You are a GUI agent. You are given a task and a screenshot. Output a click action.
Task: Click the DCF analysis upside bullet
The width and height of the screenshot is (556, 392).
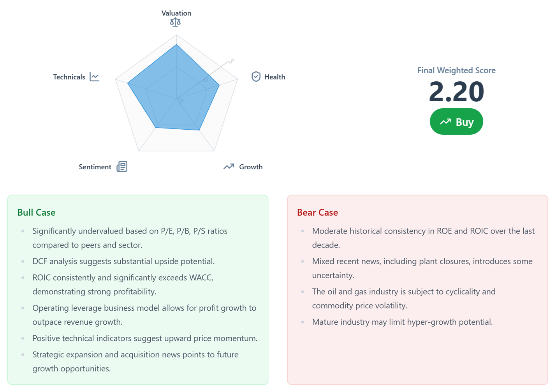pyautogui.click(x=123, y=261)
